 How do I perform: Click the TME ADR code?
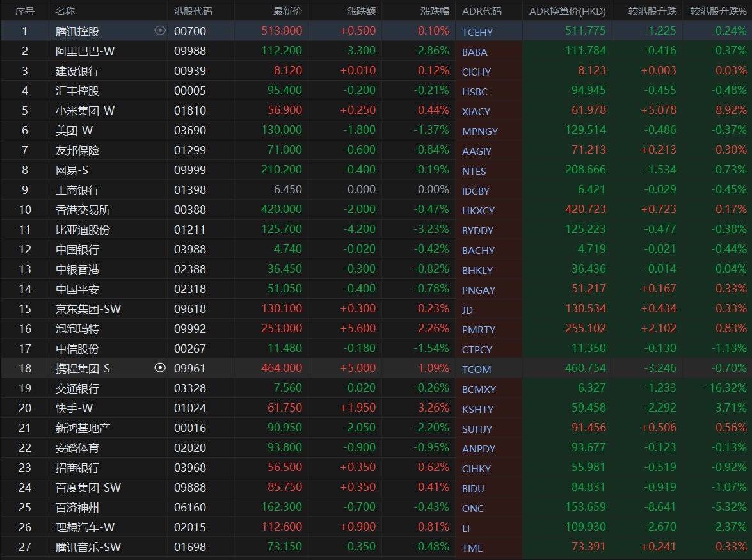[x=472, y=548]
